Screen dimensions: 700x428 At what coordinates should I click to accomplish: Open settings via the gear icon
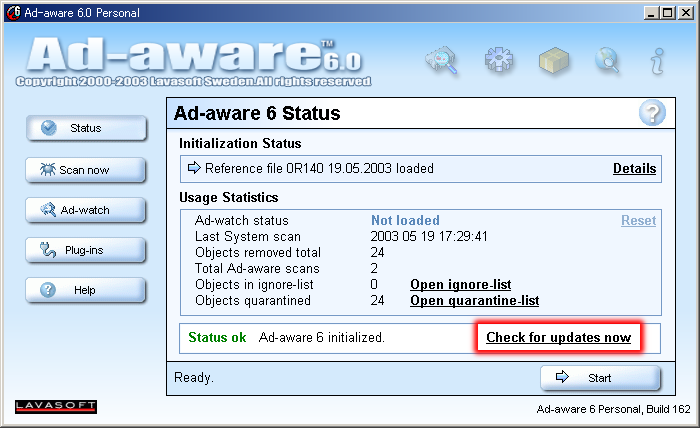tap(499, 60)
